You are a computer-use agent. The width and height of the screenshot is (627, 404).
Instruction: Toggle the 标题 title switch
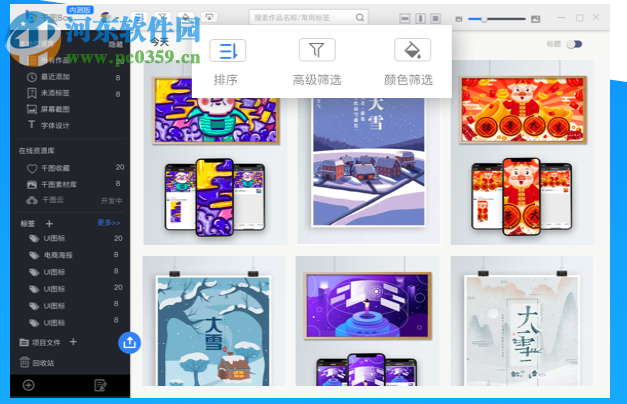click(575, 44)
